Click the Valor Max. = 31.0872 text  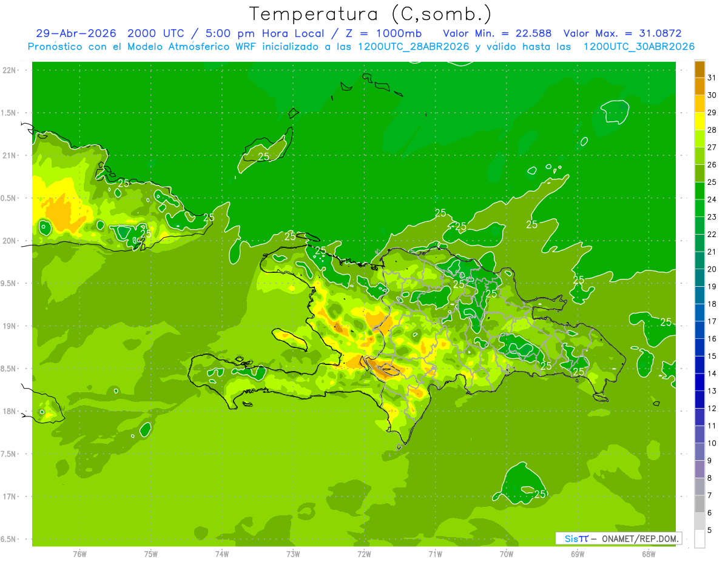tap(626, 33)
